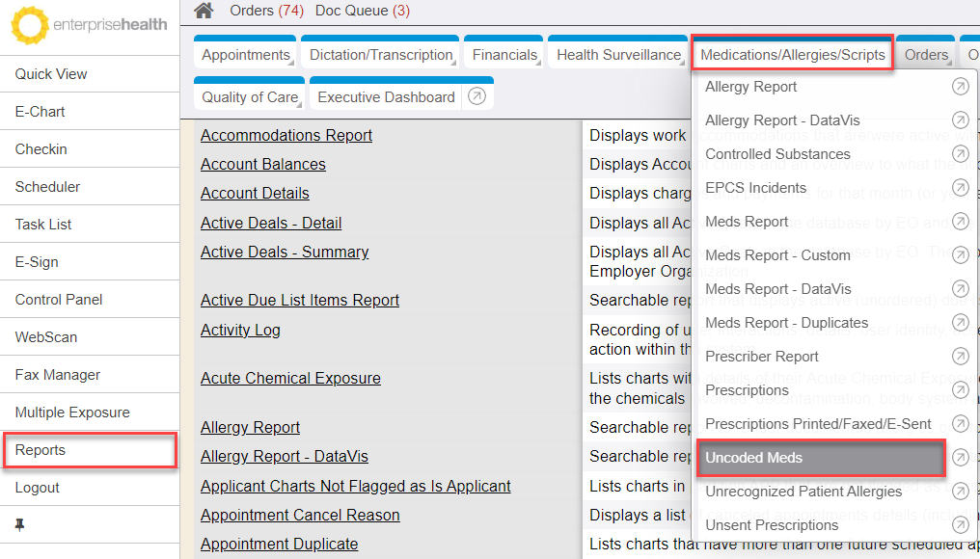Open the Accommodations Report link
Screen dimensions: 980x559
(x=286, y=135)
